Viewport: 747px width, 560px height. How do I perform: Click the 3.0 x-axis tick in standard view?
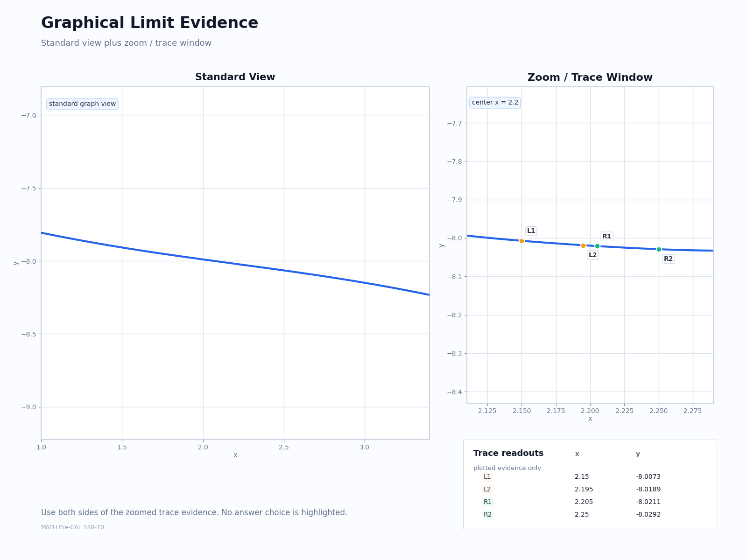point(365,447)
